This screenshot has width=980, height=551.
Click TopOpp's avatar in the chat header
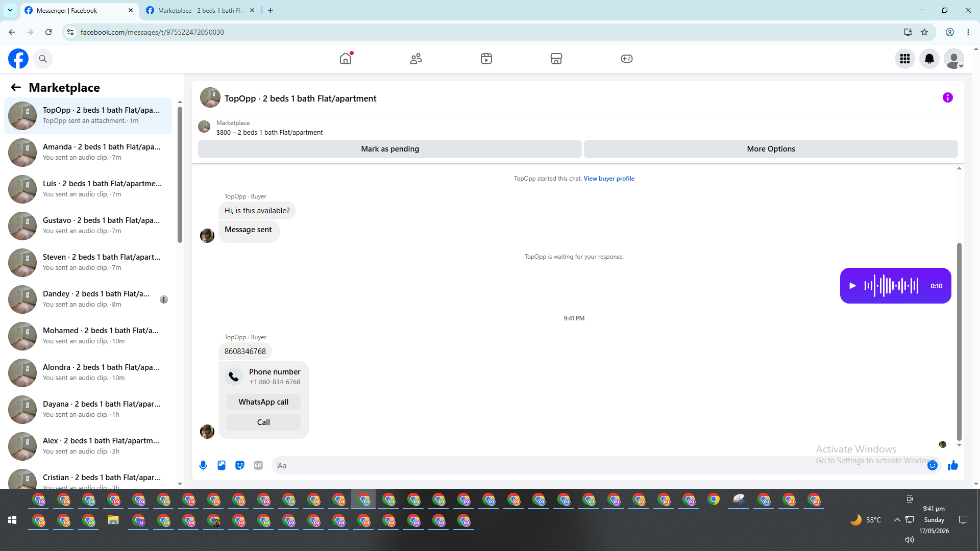click(210, 97)
